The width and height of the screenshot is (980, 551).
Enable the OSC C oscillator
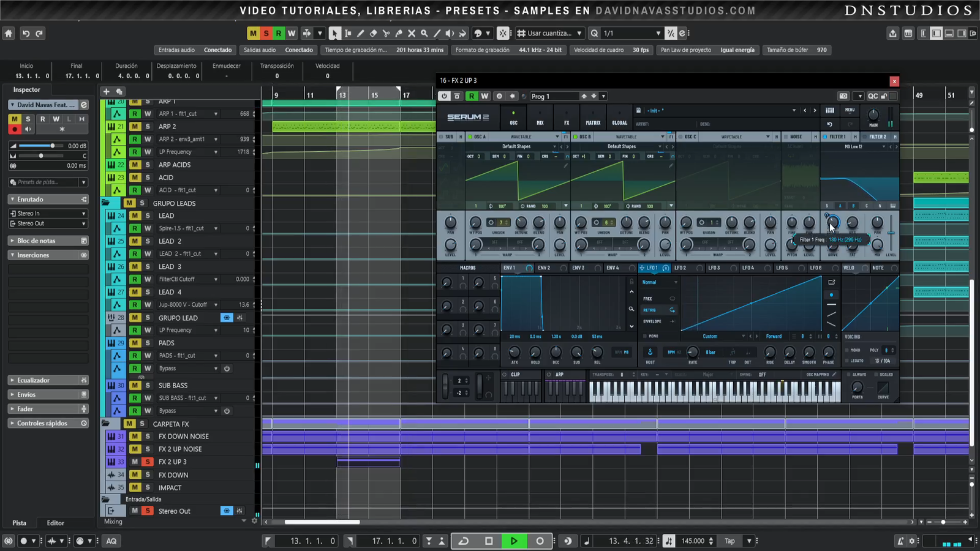[680, 137]
